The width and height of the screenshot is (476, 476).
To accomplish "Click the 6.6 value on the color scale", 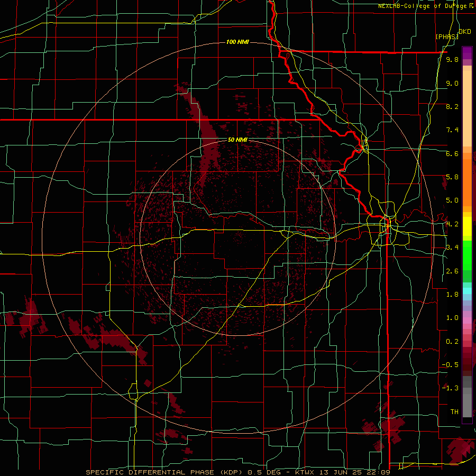I will pyautogui.click(x=452, y=153).
